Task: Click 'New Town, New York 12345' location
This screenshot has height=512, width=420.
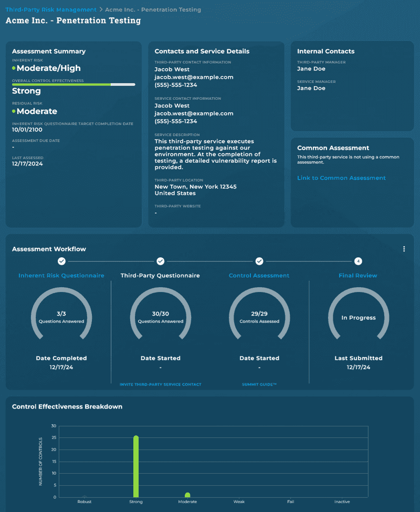Action: coord(195,186)
